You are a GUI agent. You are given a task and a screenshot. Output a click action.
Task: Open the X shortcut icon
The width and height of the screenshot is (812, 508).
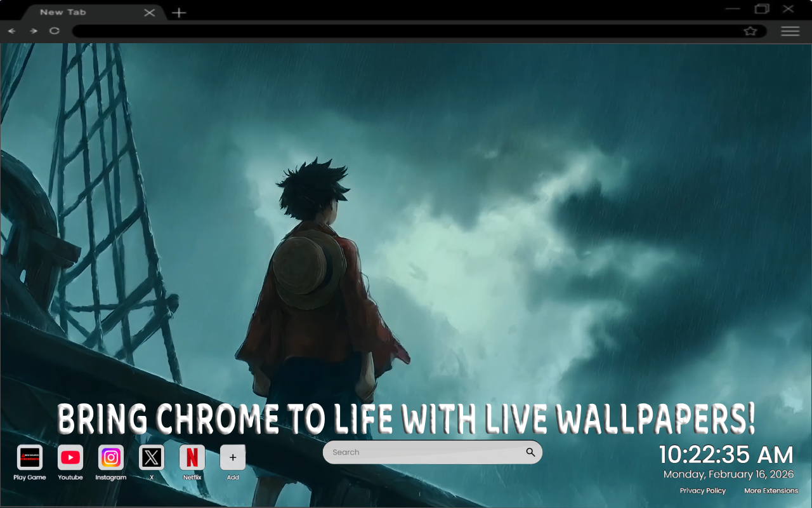click(152, 457)
